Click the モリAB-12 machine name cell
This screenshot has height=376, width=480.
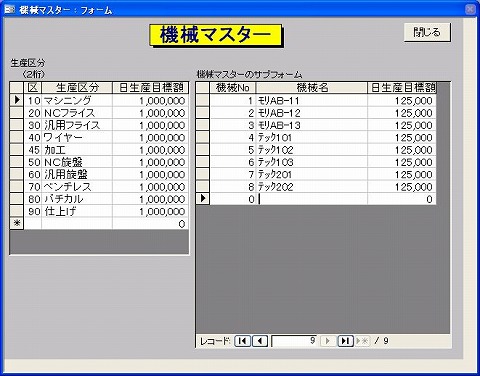click(312, 113)
